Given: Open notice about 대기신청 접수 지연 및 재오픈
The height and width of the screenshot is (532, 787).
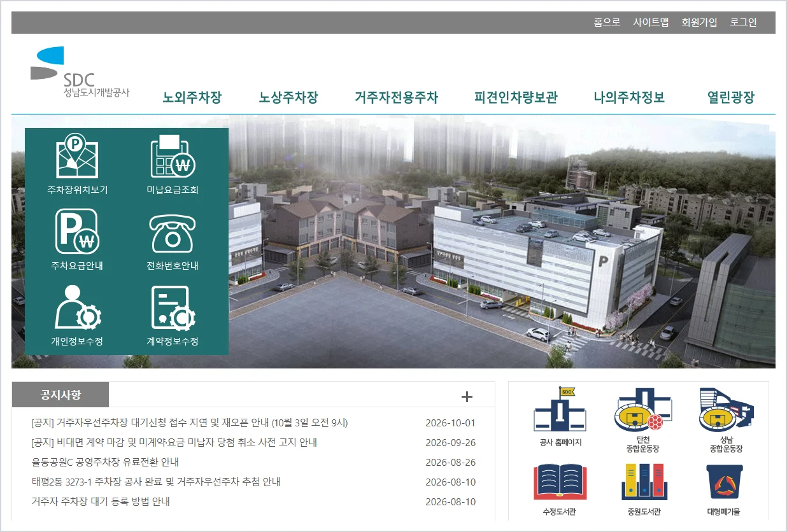Looking at the screenshot, I should pyautogui.click(x=190, y=423).
